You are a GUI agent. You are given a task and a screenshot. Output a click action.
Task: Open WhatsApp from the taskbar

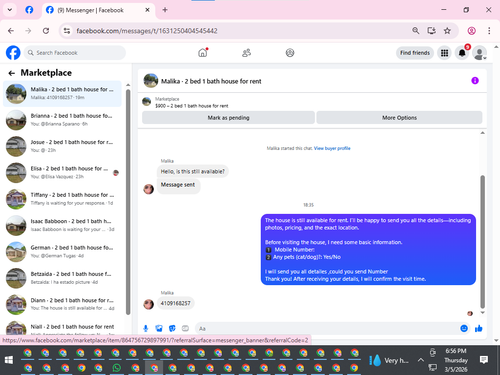click(x=117, y=368)
